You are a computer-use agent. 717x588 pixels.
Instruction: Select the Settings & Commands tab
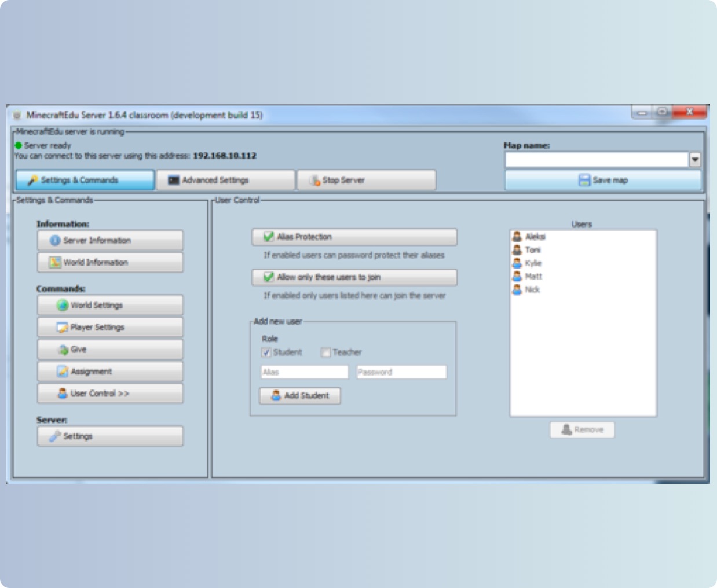pos(85,180)
